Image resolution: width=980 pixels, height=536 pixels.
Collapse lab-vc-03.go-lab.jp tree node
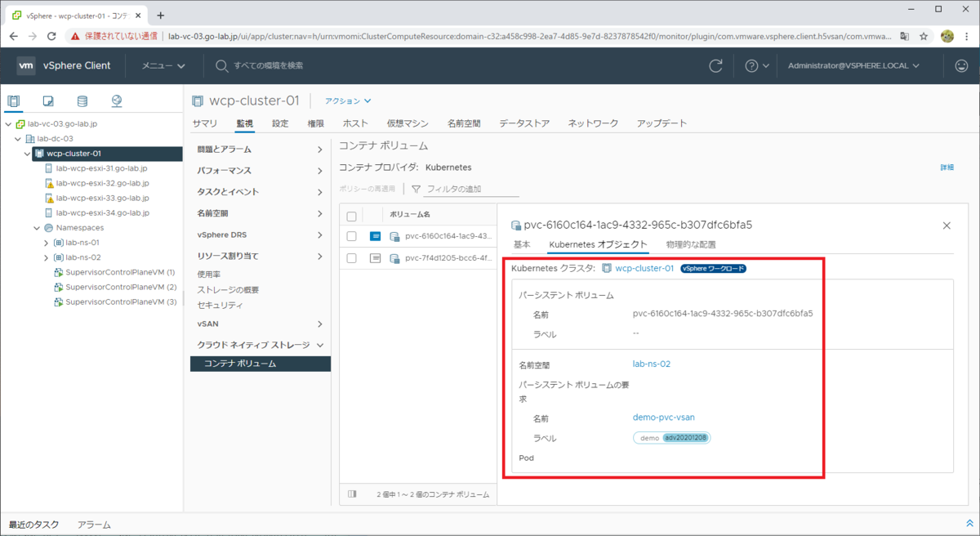coord(8,124)
